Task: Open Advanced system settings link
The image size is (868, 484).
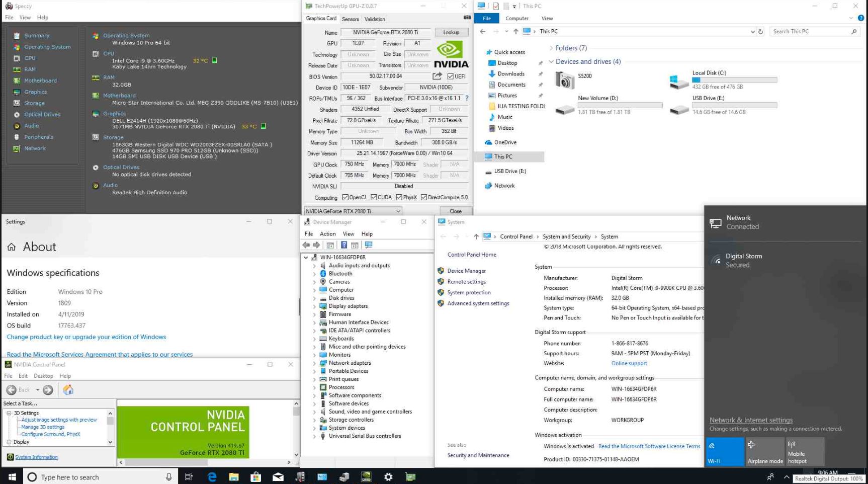Action: click(x=478, y=303)
